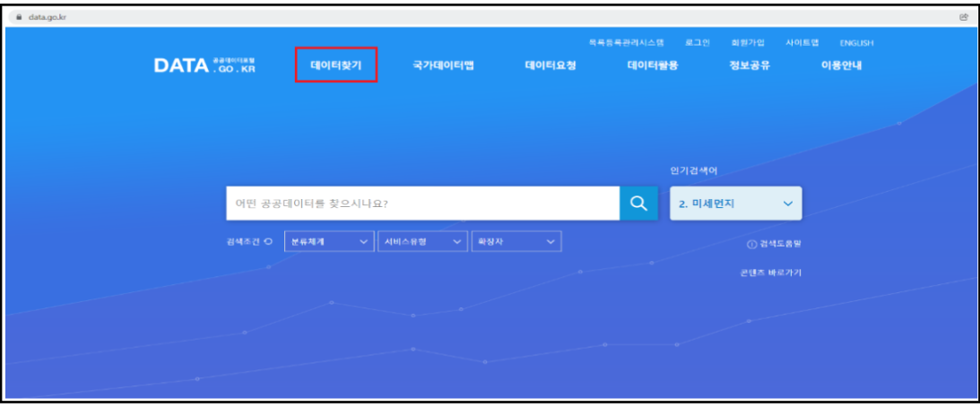The image size is (980, 407).
Task: Switch to ENGLISH version
Action: (x=856, y=43)
